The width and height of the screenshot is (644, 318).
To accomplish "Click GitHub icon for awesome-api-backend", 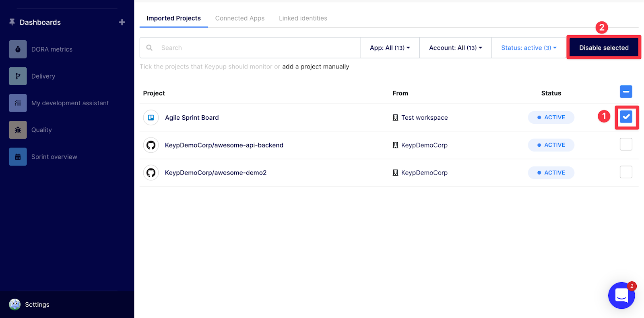I will click(x=151, y=145).
